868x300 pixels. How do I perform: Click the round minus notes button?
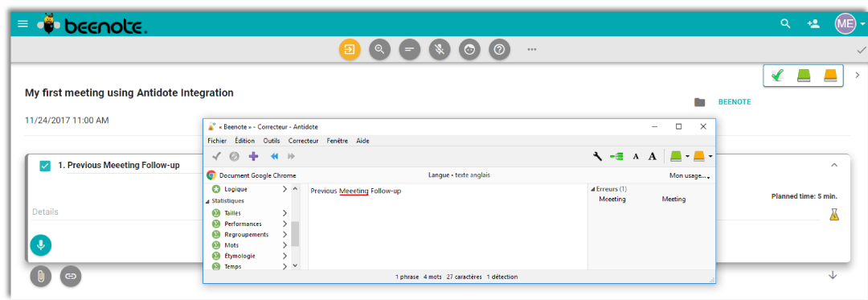(x=410, y=49)
